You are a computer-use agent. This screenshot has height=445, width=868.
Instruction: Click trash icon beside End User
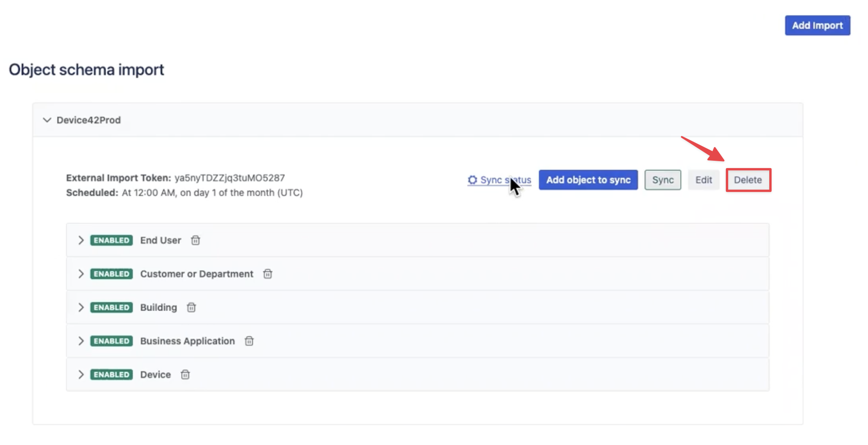[x=195, y=240]
